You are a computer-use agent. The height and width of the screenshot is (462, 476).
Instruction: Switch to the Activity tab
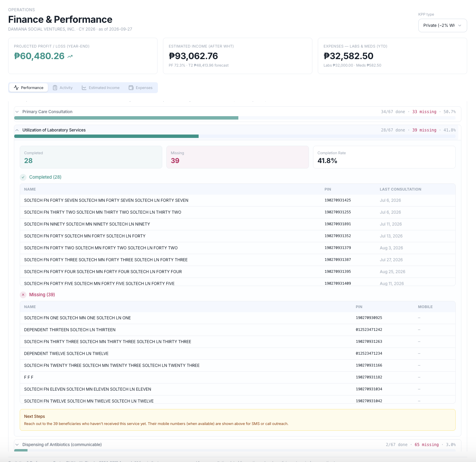pos(63,88)
